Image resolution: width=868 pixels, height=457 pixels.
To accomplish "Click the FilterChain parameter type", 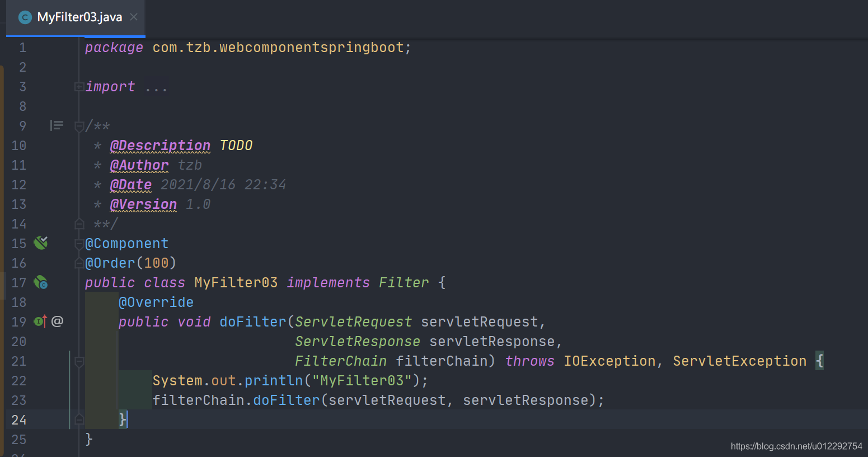I will (341, 361).
